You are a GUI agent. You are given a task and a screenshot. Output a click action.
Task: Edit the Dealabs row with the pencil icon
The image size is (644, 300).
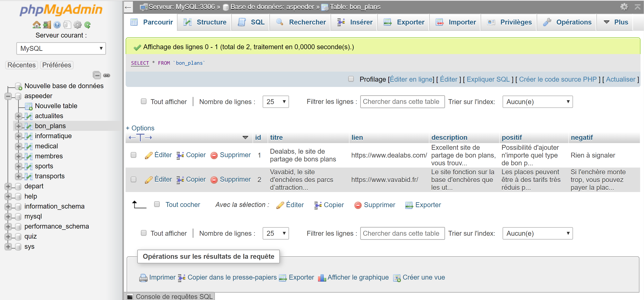pyautogui.click(x=149, y=155)
